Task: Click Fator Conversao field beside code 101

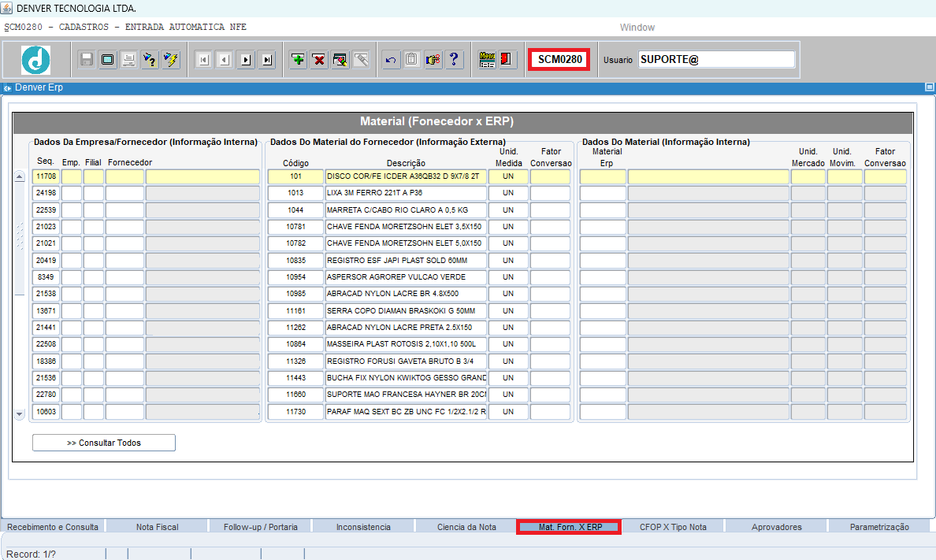Action: point(551,176)
